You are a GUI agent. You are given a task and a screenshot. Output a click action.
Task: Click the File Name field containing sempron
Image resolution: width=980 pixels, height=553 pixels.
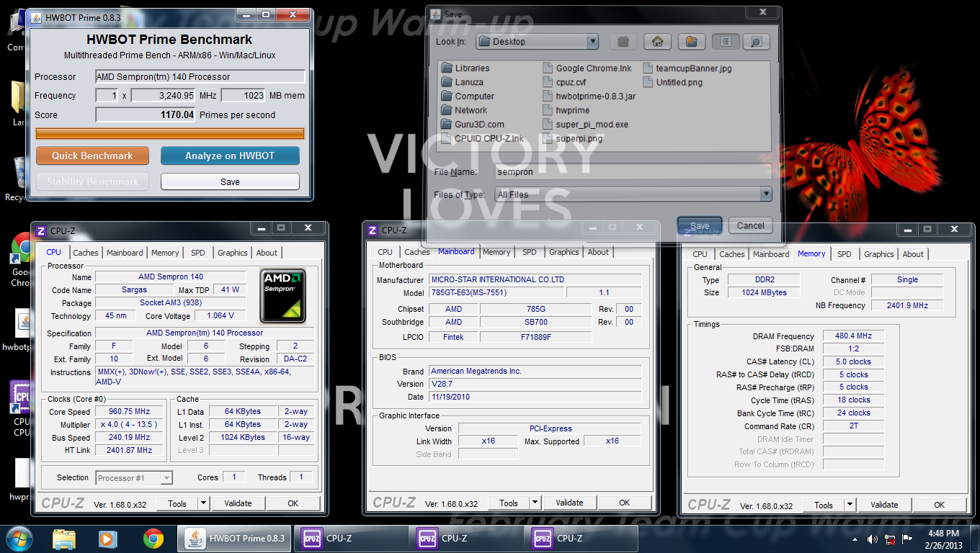pyautogui.click(x=633, y=172)
